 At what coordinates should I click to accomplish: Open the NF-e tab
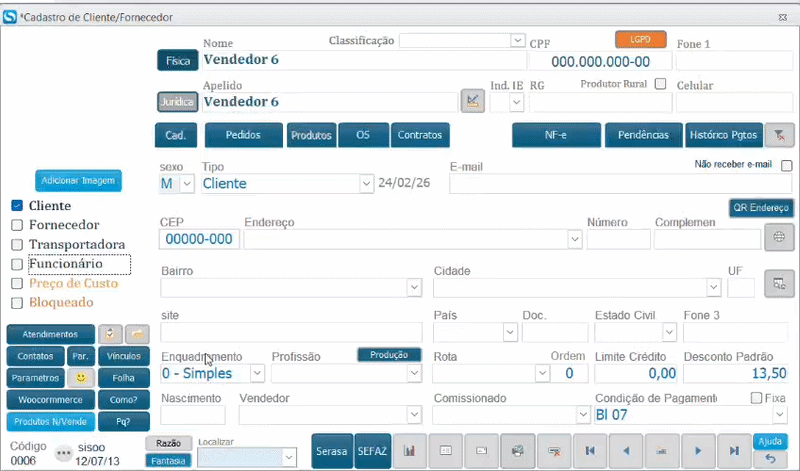click(x=555, y=135)
